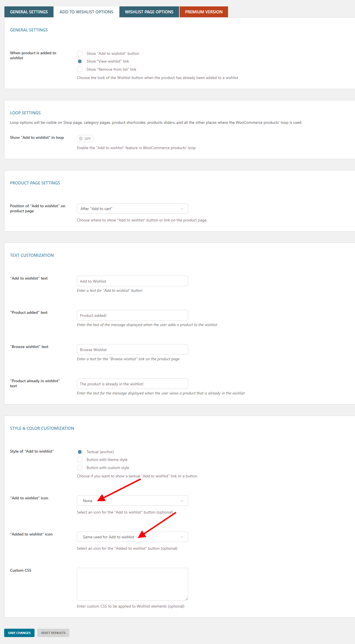The width and height of the screenshot is (355, 644).
Task: Go to the Premium Version tab
Action: point(204,12)
